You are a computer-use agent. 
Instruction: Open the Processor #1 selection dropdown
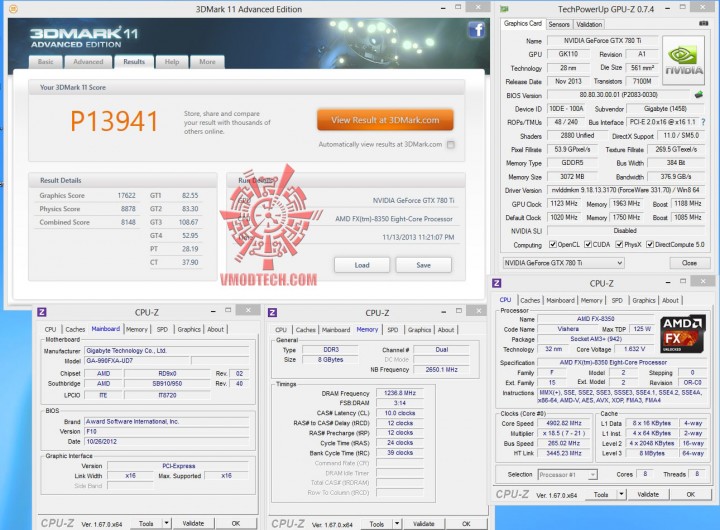(568, 474)
